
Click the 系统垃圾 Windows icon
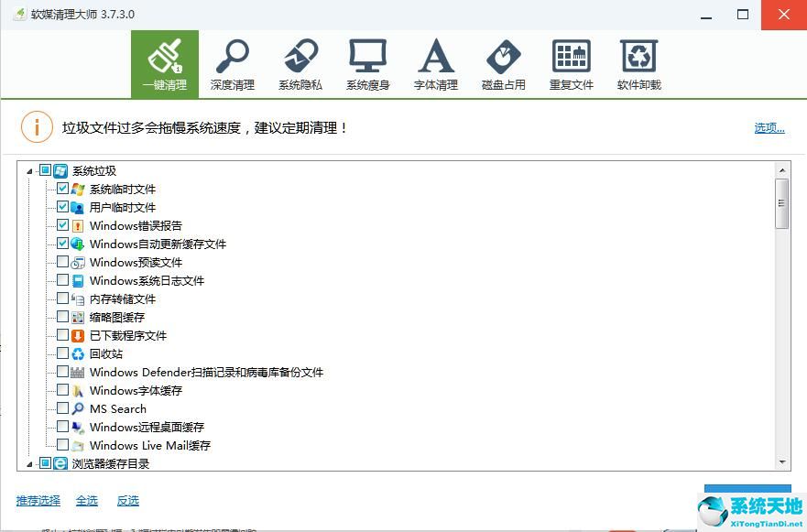point(60,171)
